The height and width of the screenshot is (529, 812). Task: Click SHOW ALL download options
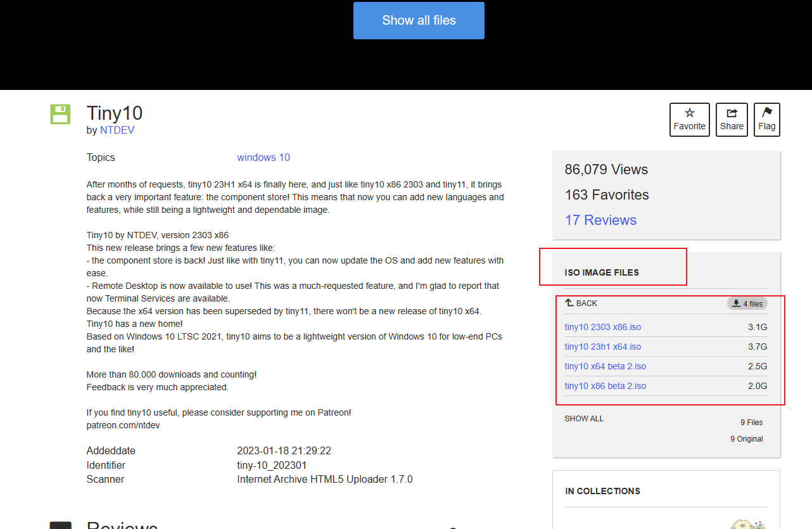tap(584, 419)
